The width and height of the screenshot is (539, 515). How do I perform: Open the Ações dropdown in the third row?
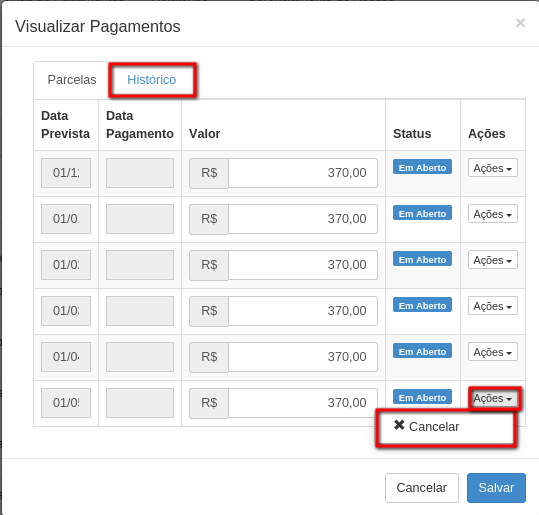tap(493, 260)
